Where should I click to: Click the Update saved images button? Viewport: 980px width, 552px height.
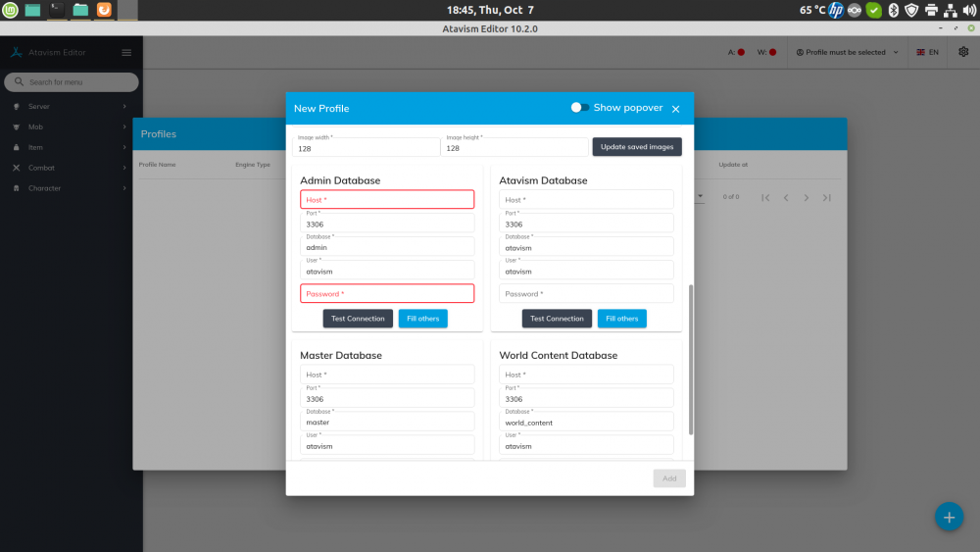pos(637,147)
